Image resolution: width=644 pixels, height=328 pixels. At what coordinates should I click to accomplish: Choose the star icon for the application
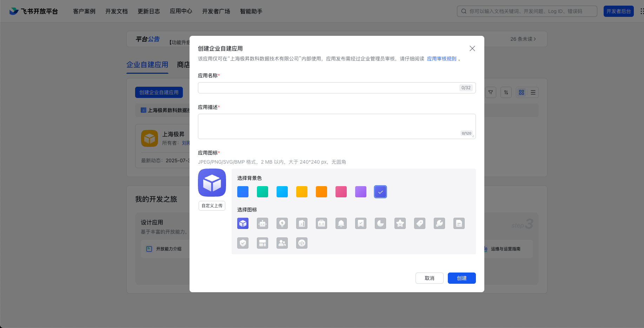(x=400, y=223)
